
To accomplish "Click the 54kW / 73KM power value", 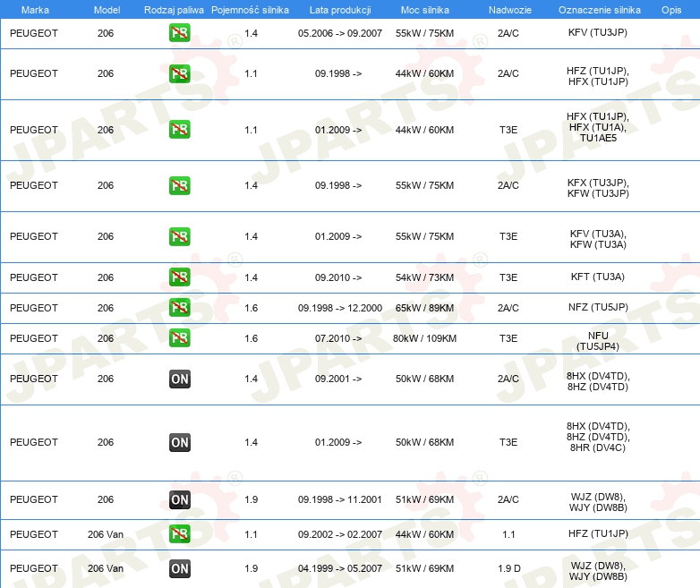I will pyautogui.click(x=424, y=277).
